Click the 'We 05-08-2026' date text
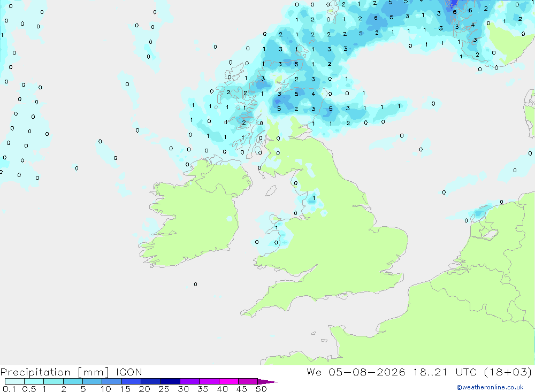 356,372
